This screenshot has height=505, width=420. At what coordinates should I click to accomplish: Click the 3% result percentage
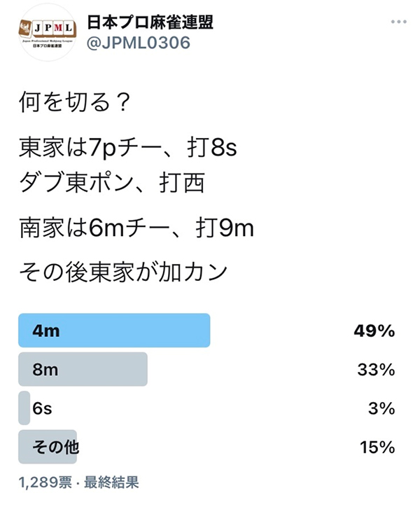coord(381,408)
